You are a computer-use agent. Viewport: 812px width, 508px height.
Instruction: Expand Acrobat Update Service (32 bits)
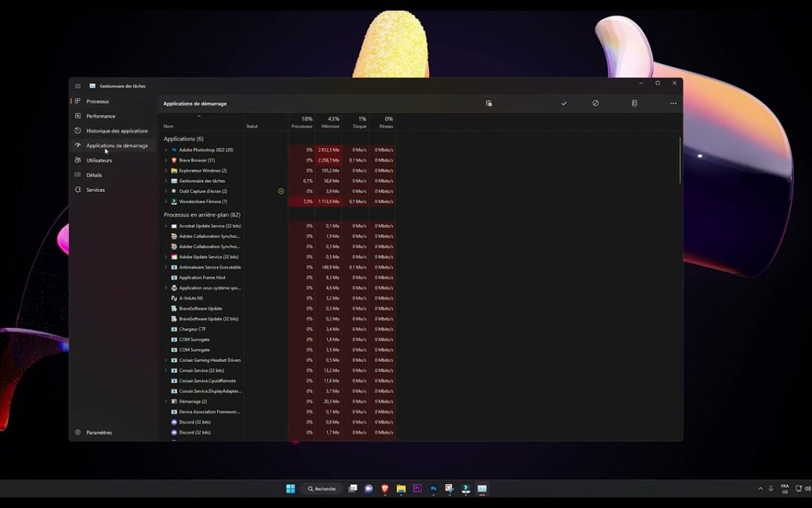[165, 226]
